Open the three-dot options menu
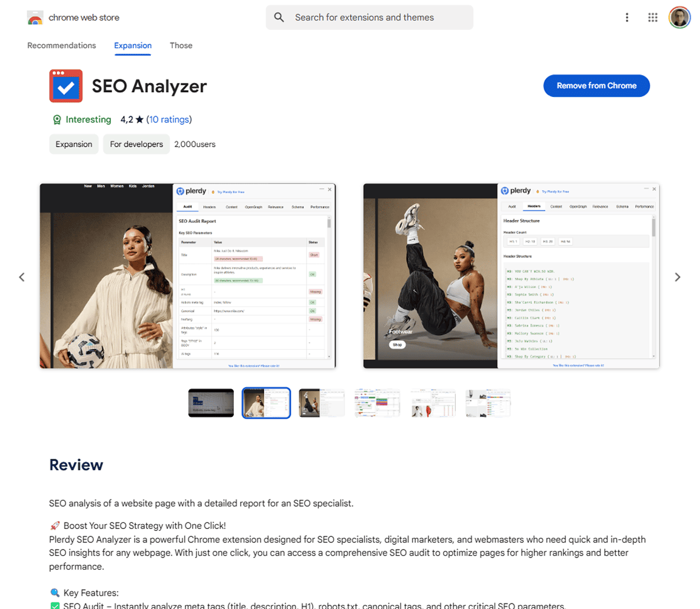This screenshot has height=609, width=700. (x=627, y=17)
